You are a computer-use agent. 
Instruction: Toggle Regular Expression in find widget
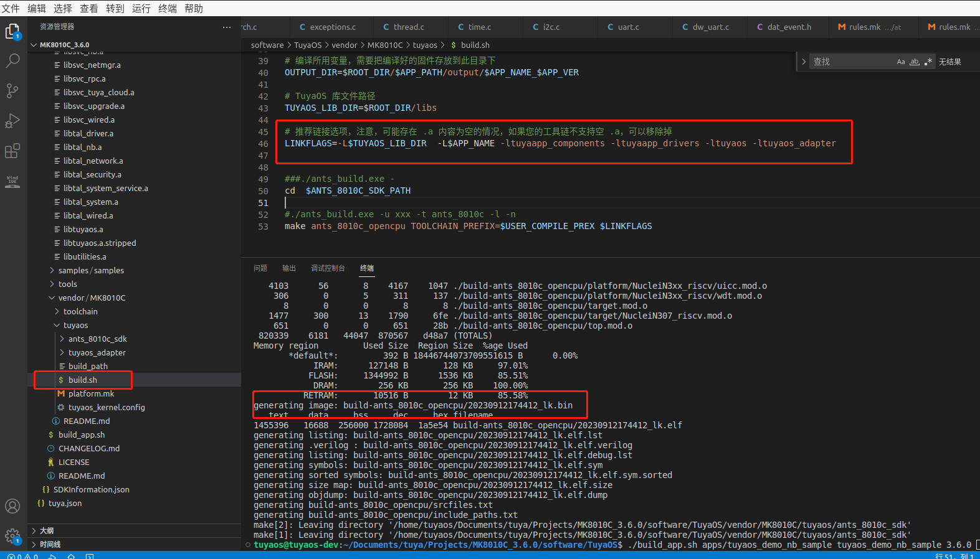(x=928, y=62)
